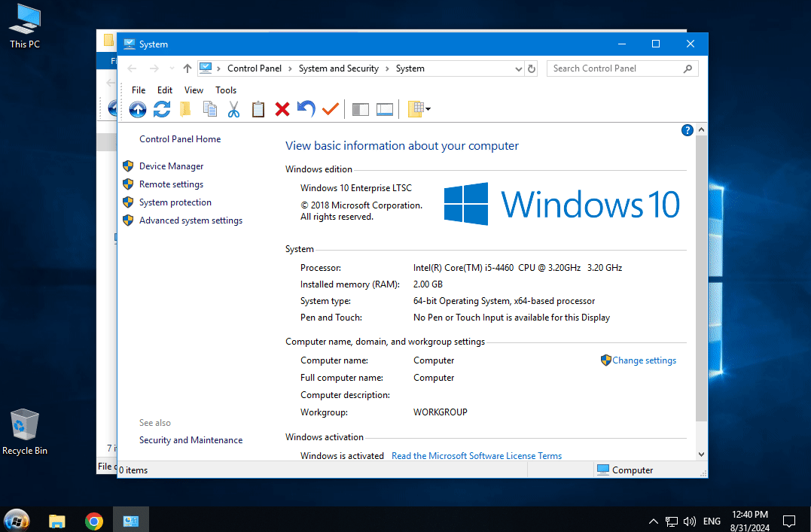The width and height of the screenshot is (811, 532).
Task: Click the Copy toolbar icon
Action: pyautogui.click(x=209, y=109)
